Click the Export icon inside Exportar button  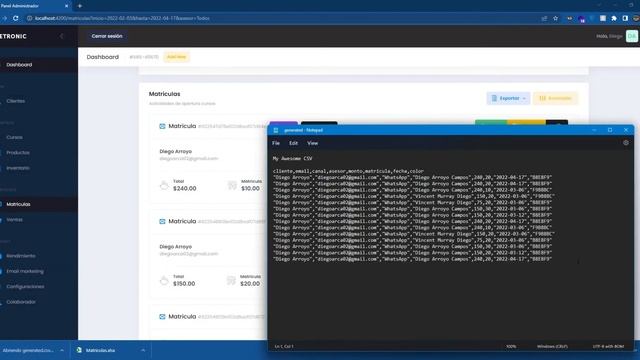coord(494,98)
